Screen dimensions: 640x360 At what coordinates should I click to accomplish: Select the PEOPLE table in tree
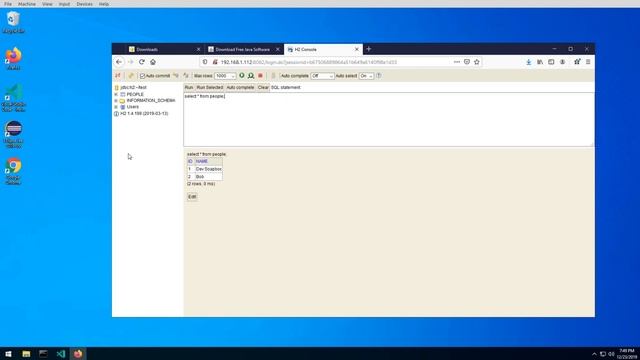pos(135,94)
